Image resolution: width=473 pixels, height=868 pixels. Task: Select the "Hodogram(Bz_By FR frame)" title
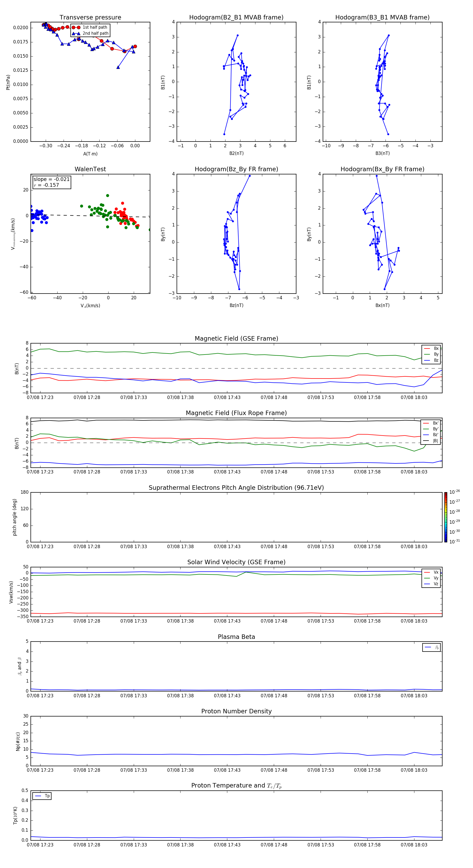point(236,169)
